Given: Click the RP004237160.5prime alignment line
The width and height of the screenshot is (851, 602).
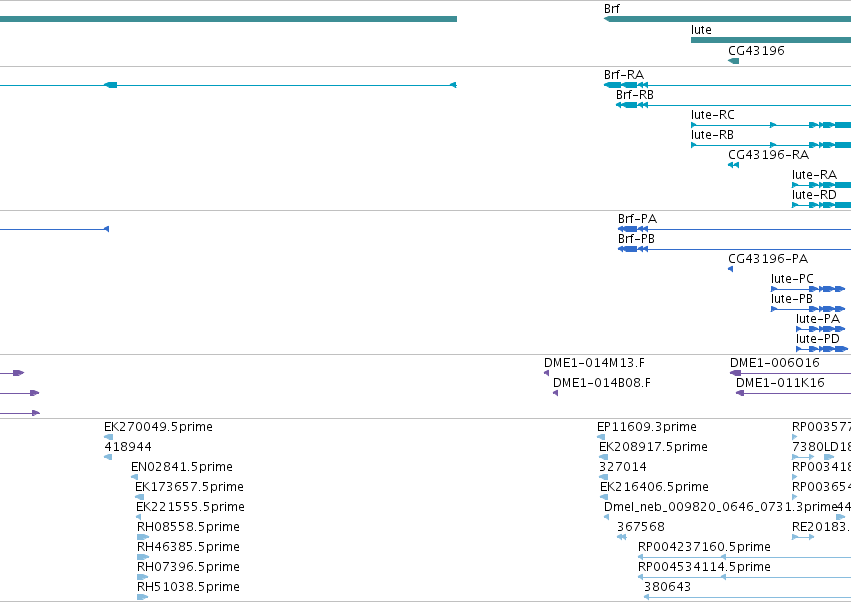Looking at the screenshot, I should (x=744, y=557).
